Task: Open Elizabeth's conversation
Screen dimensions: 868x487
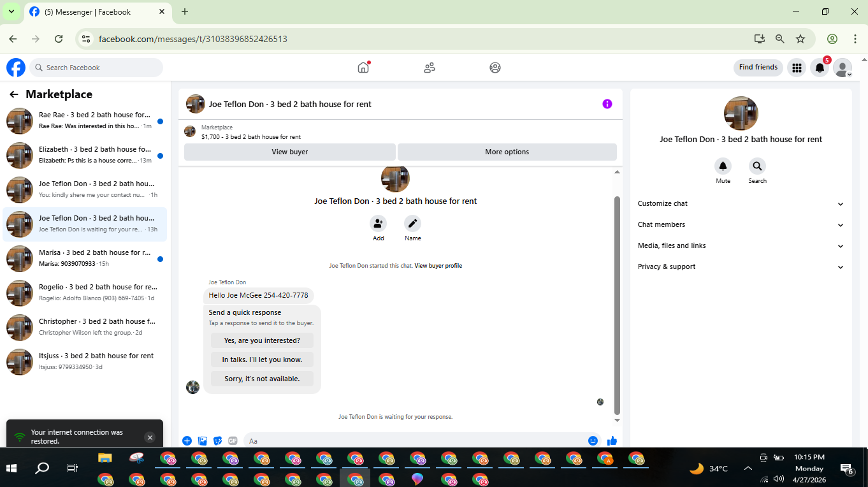Action: click(85, 155)
